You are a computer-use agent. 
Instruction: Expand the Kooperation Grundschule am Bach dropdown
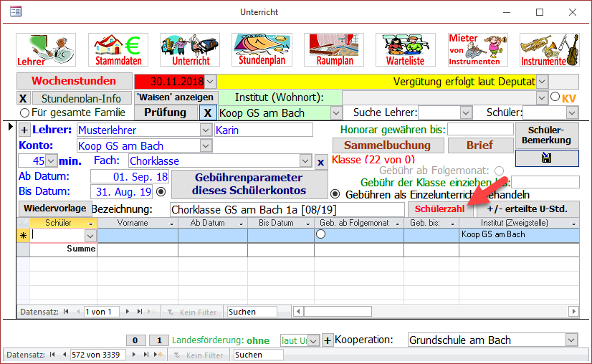click(571, 340)
